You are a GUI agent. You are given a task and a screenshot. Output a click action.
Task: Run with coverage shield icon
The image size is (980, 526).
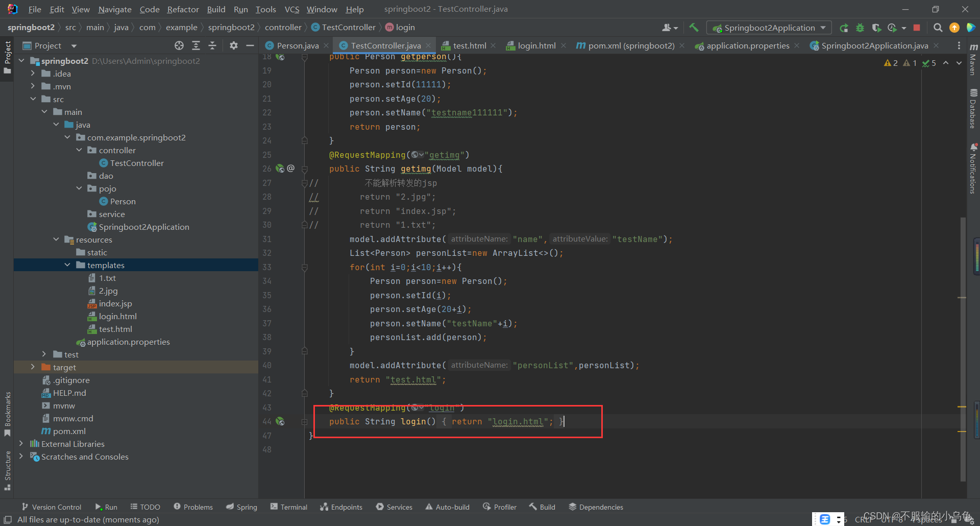point(876,28)
